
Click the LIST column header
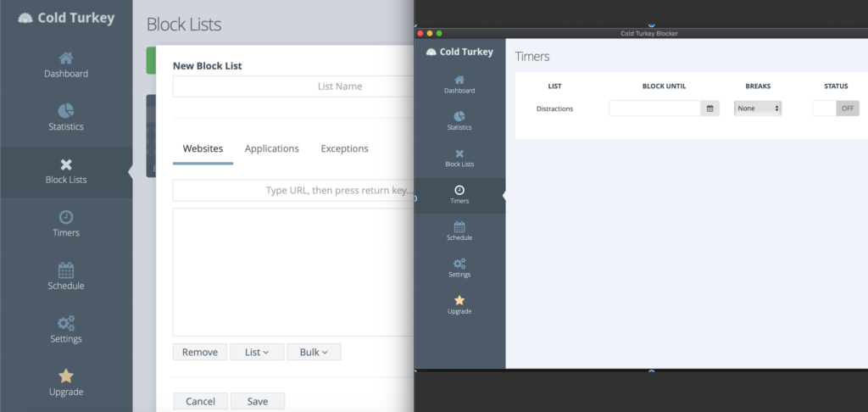[x=554, y=86]
